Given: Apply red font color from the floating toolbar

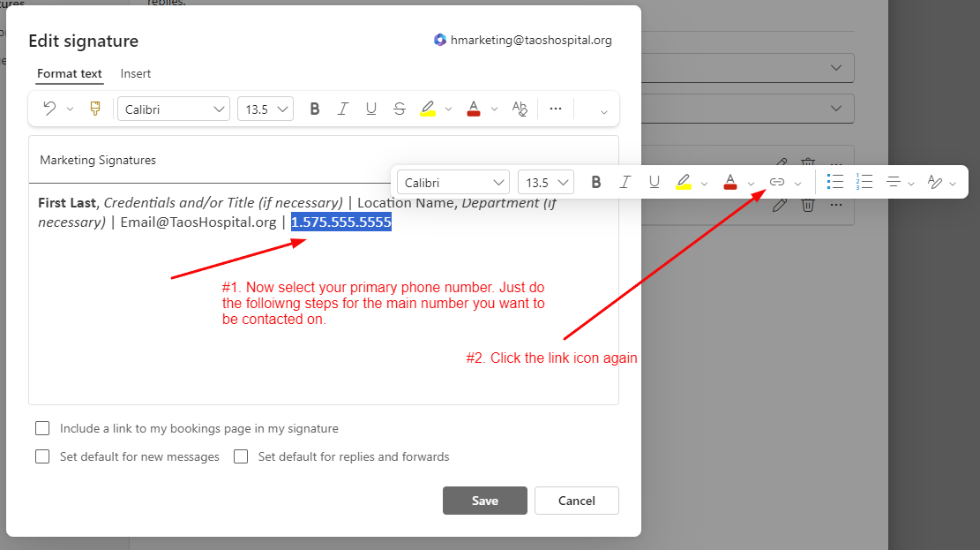Looking at the screenshot, I should pos(730,182).
